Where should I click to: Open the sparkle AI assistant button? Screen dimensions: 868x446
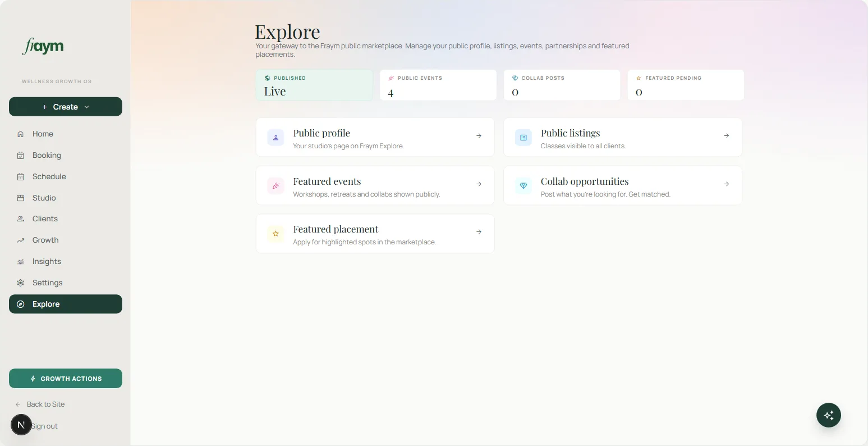(829, 415)
